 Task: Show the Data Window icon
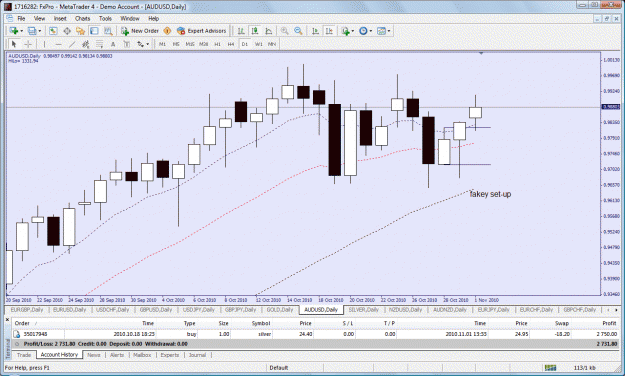click(x=67, y=31)
